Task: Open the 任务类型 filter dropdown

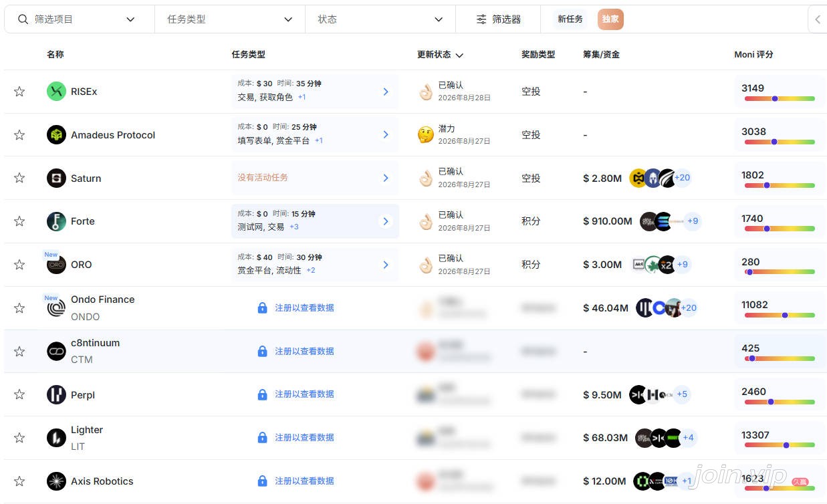Action: coord(230,19)
